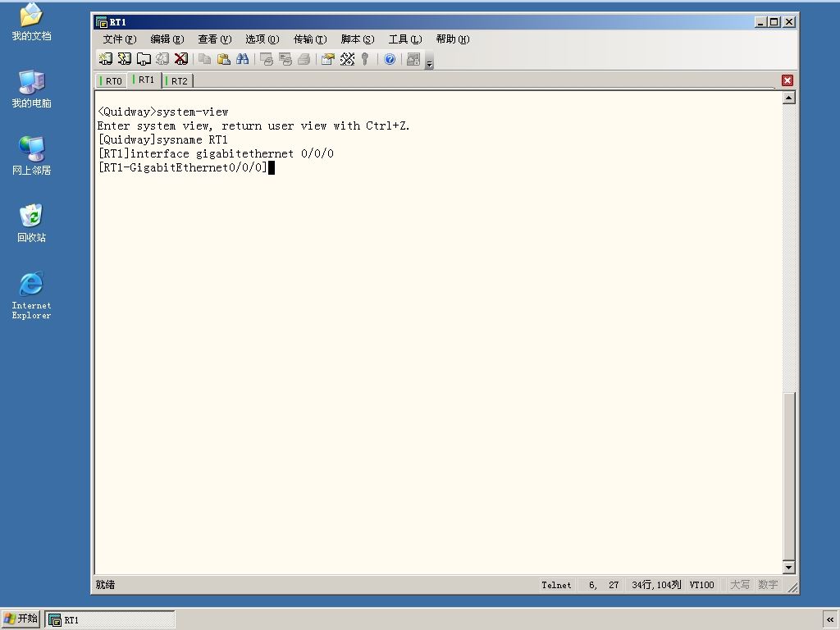Click the Print Screen icon

click(x=267, y=59)
